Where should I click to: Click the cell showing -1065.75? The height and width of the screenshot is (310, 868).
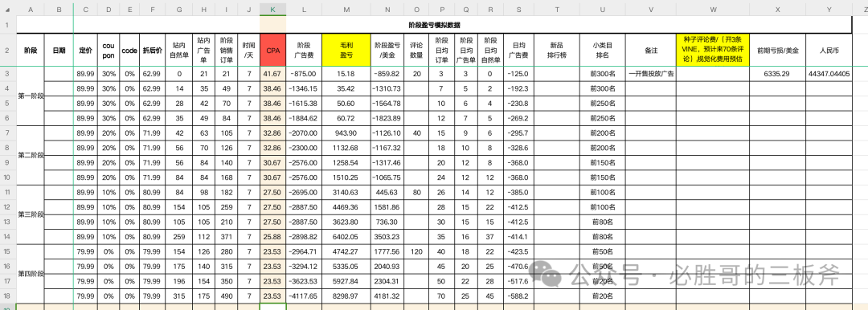coord(387,177)
